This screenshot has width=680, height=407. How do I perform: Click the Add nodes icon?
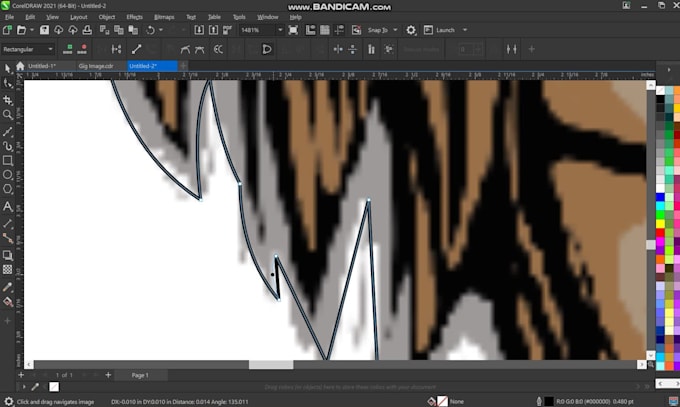[x=68, y=49]
